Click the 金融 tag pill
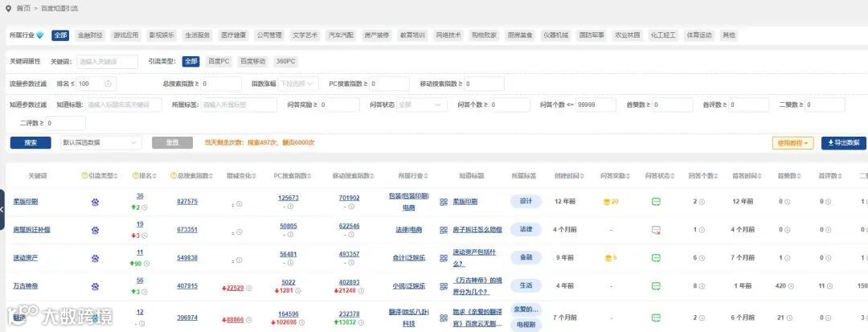The width and height of the screenshot is (868, 332). (526, 258)
